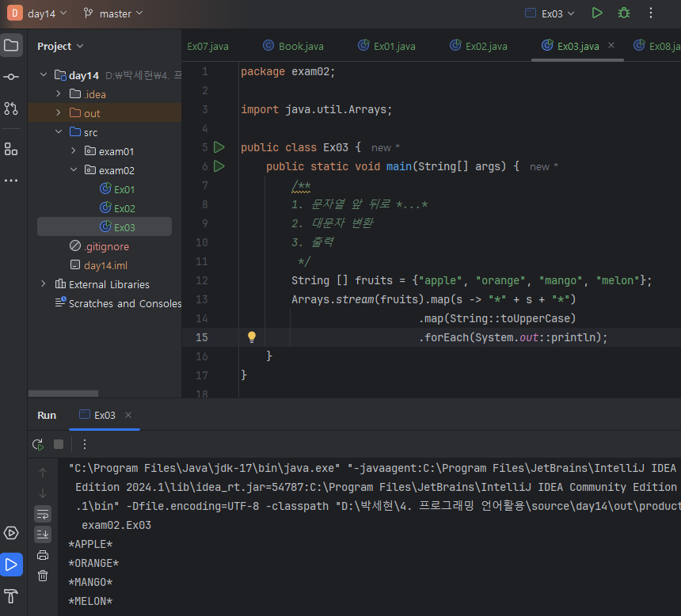Screen dimensions: 681x616
Task: Click the Debug bug icon
Action: pos(624,13)
